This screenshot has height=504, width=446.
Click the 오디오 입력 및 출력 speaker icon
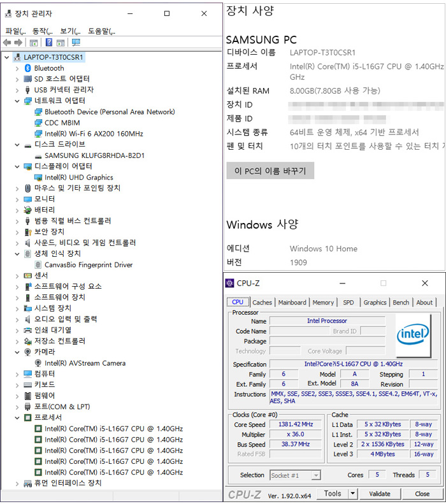(x=27, y=319)
